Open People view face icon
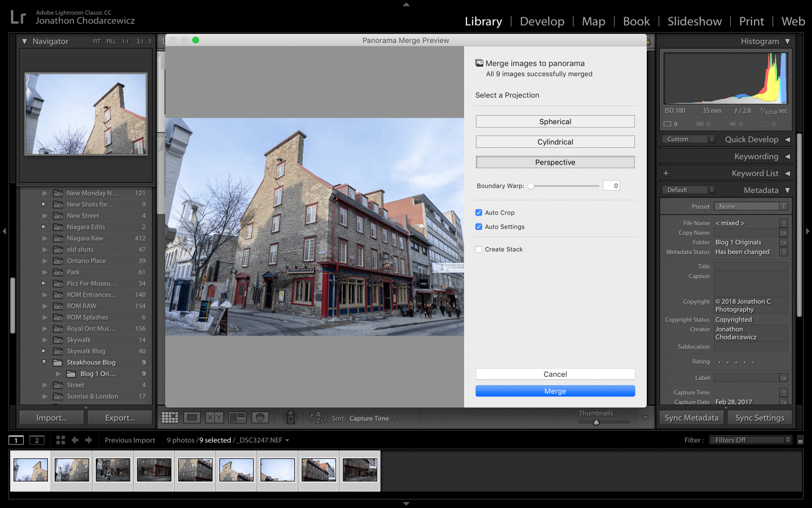This screenshot has height=508, width=812. [x=260, y=418]
